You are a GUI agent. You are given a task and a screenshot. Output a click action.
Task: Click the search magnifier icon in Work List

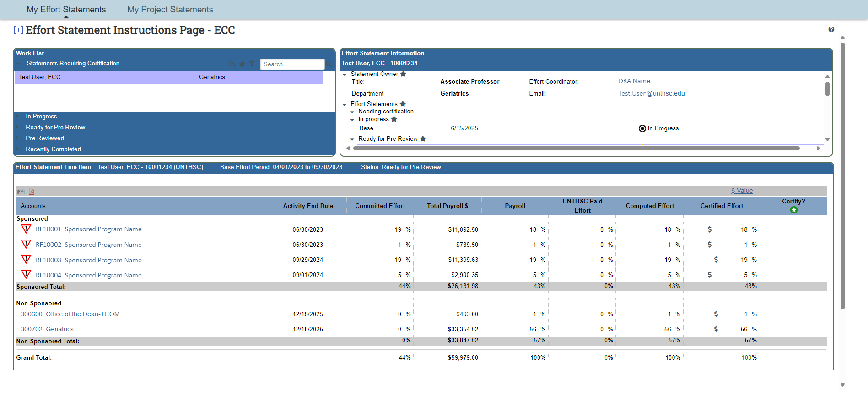click(x=329, y=64)
